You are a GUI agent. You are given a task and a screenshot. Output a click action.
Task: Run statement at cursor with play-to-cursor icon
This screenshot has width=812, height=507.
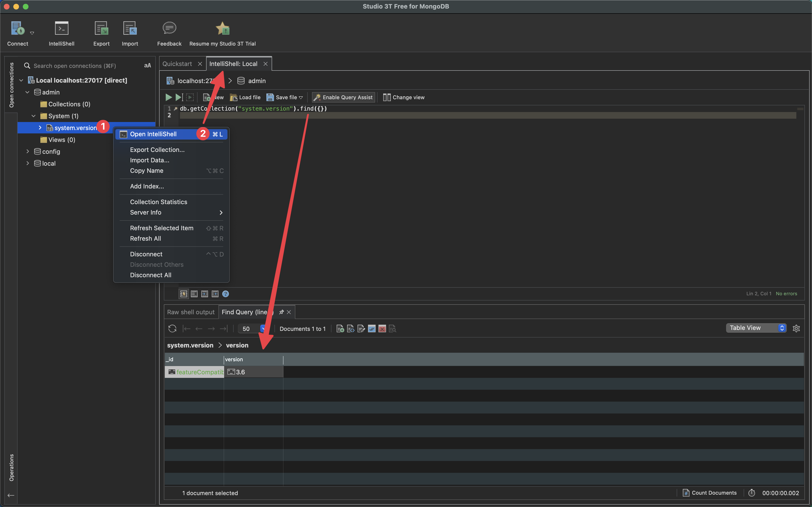179,97
